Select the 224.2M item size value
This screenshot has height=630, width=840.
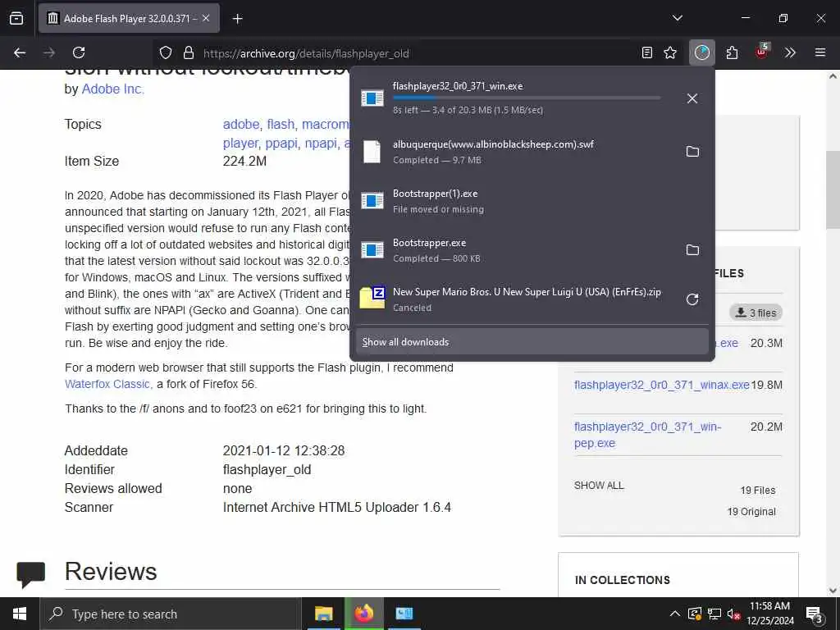click(244, 162)
